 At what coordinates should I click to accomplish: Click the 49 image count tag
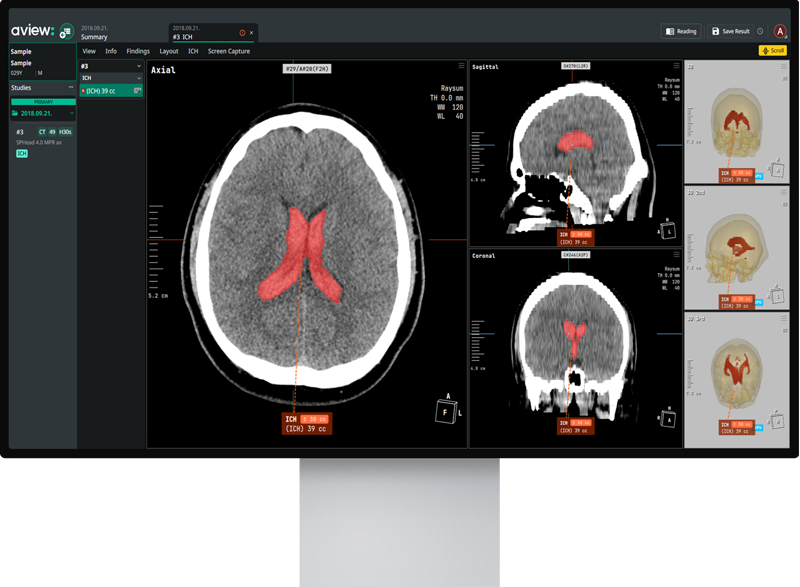click(52, 132)
